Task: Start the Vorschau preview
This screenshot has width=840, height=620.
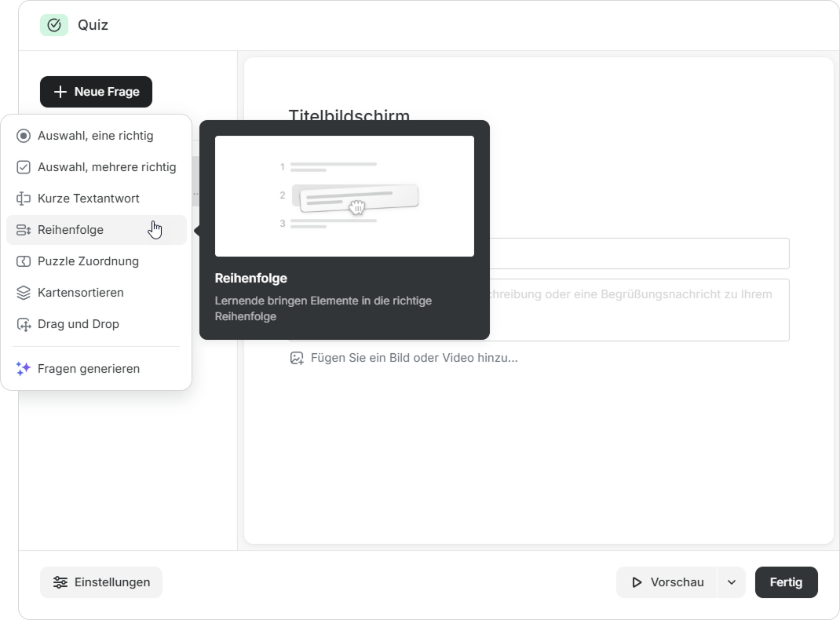Action: (x=667, y=582)
